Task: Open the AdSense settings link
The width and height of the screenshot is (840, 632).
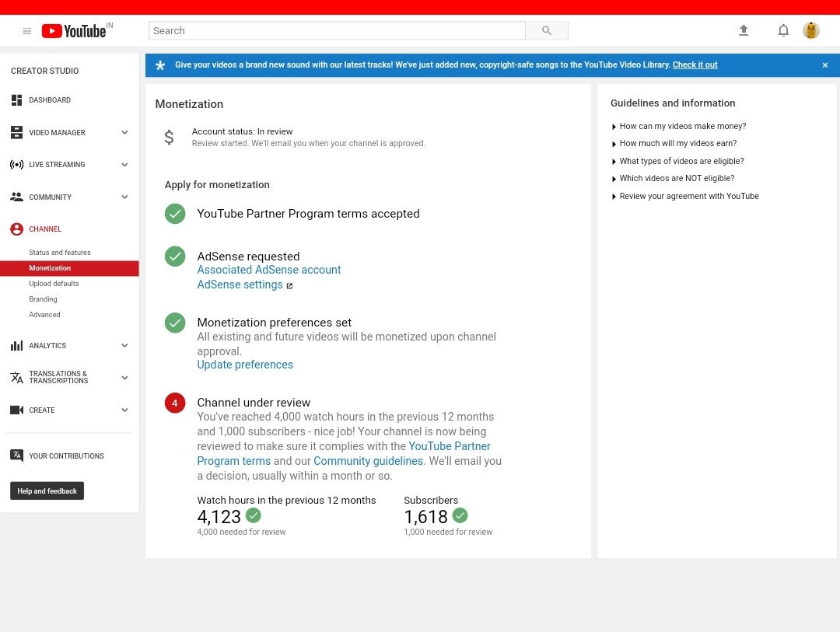Action: [x=240, y=285]
